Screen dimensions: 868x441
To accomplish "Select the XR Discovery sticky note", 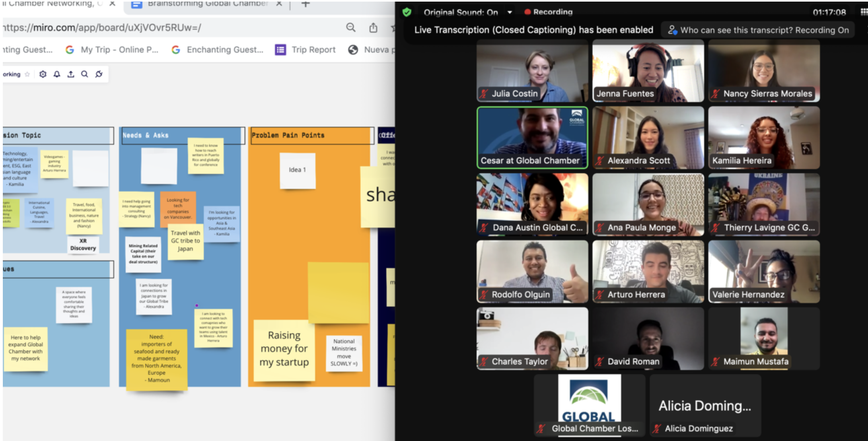I will (x=83, y=245).
